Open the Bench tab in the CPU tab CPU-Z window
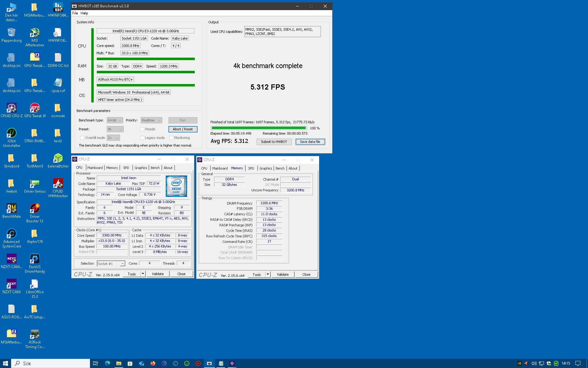This screenshot has height=368, width=588. click(x=155, y=168)
